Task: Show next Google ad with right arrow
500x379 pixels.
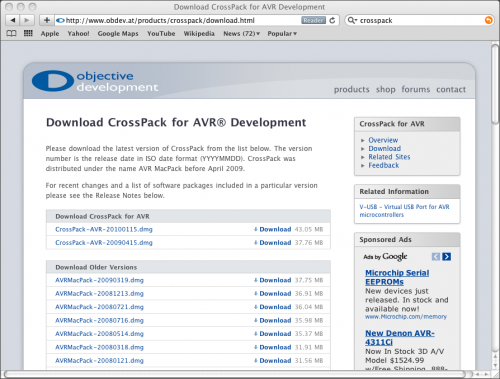Action: pos(447,256)
